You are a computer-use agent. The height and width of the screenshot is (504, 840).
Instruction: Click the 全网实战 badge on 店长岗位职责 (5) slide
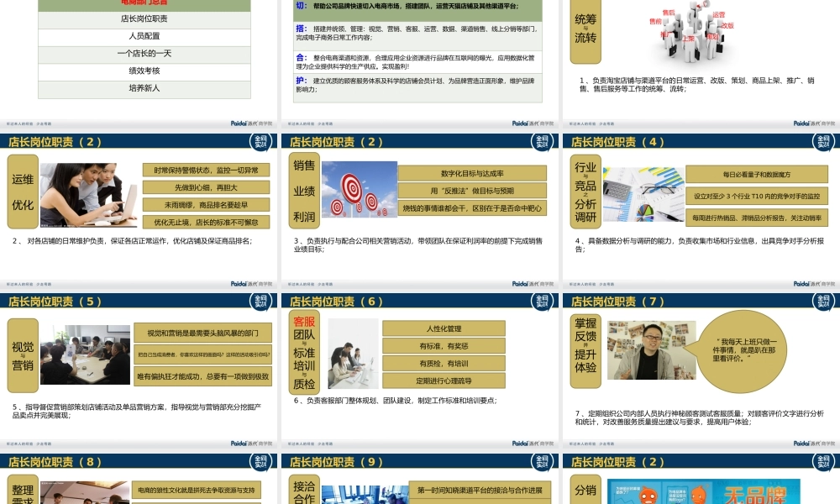point(261,302)
